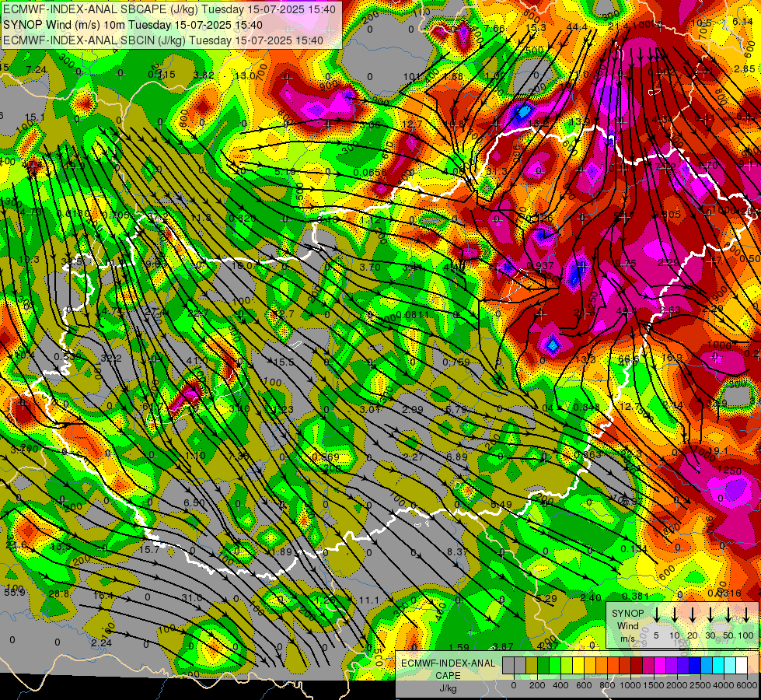Viewport: 761px width, 700px height.
Task: Click the map value 19.1
Action: [x=718, y=451]
